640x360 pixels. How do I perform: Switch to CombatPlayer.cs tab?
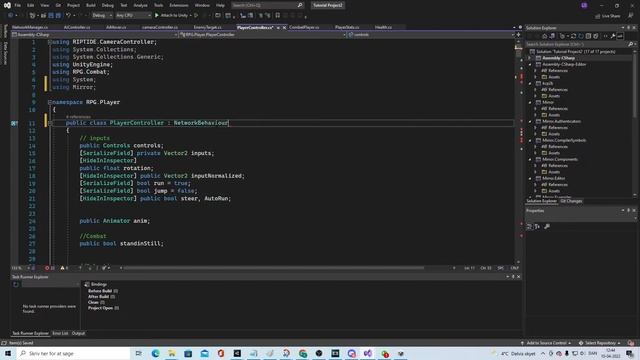(304, 27)
